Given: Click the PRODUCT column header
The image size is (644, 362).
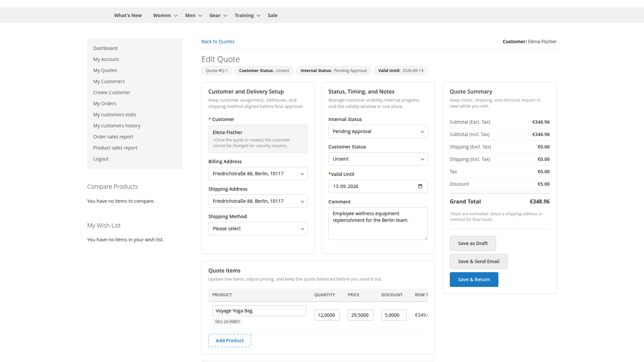Looking at the screenshot, I should point(222,295).
